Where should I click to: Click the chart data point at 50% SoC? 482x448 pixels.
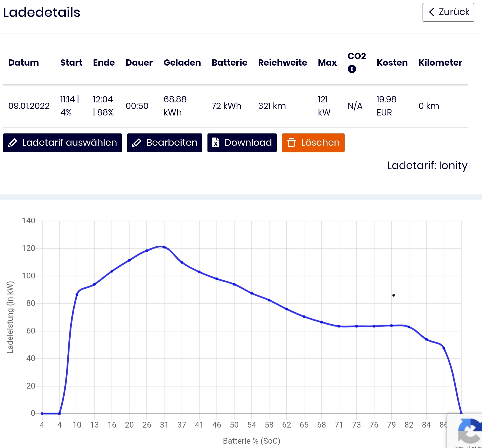[x=234, y=284]
